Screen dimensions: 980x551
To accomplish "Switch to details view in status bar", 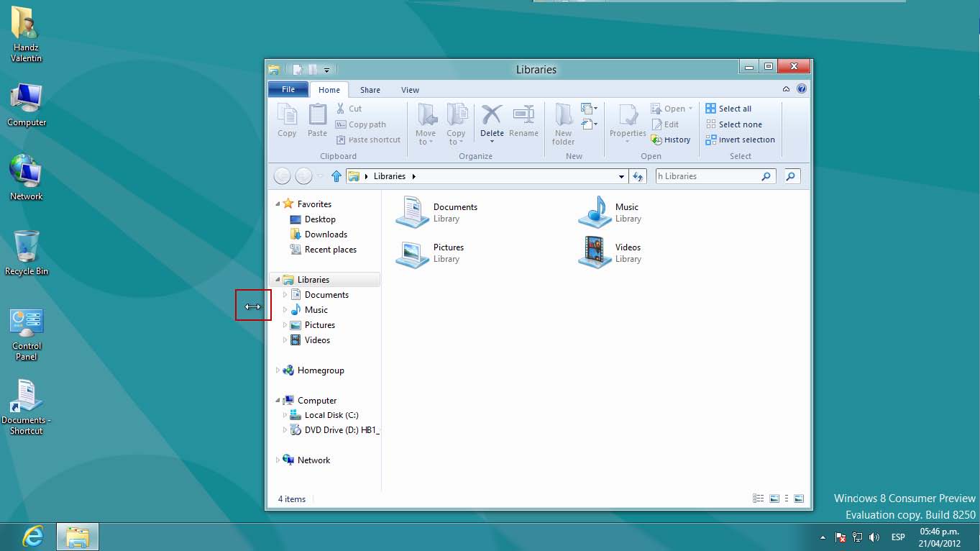I will click(x=758, y=498).
